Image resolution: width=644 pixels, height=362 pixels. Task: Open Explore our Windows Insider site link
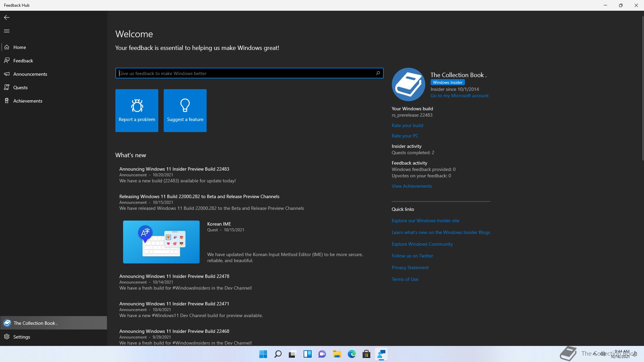point(425,221)
